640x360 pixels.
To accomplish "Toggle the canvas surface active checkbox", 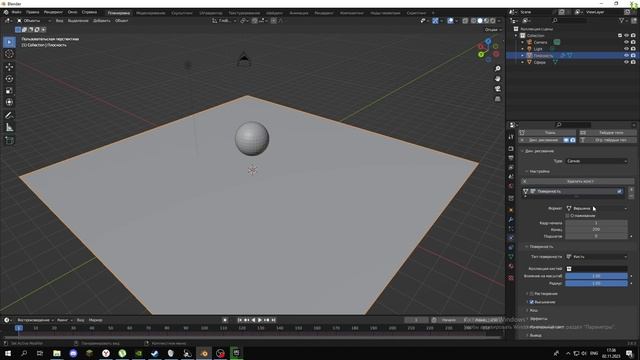I will [x=620, y=191].
